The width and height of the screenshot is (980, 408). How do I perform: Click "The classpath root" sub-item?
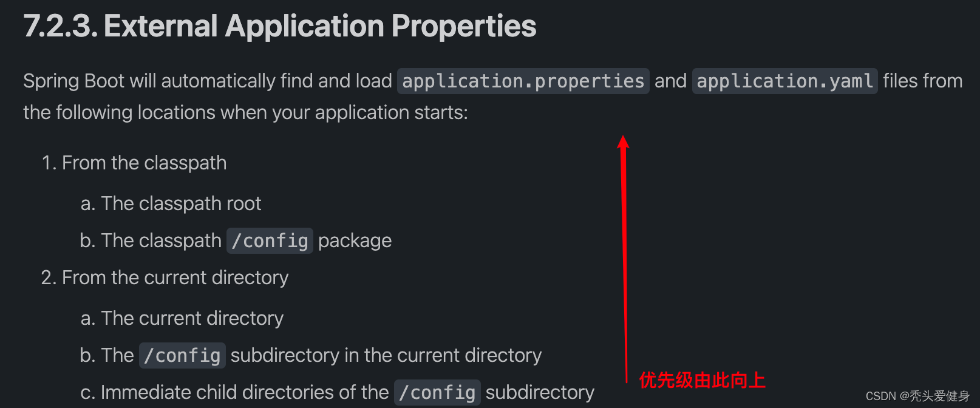pos(181,203)
